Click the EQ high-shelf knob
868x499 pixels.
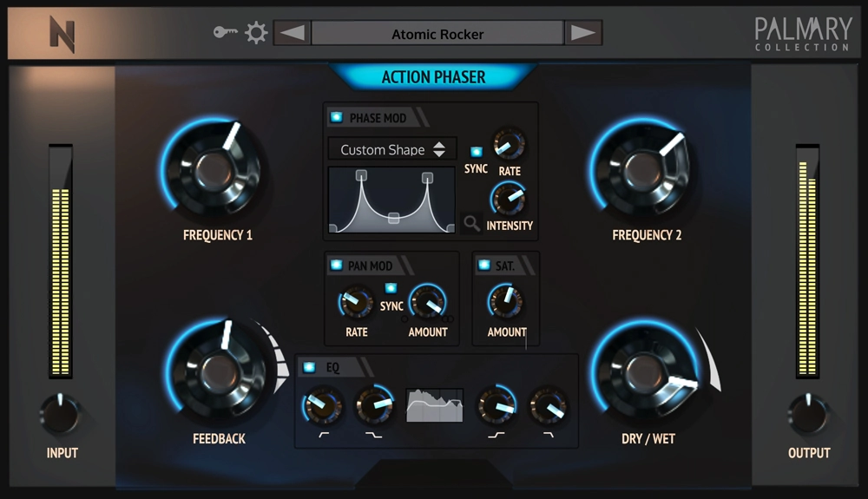497,404
